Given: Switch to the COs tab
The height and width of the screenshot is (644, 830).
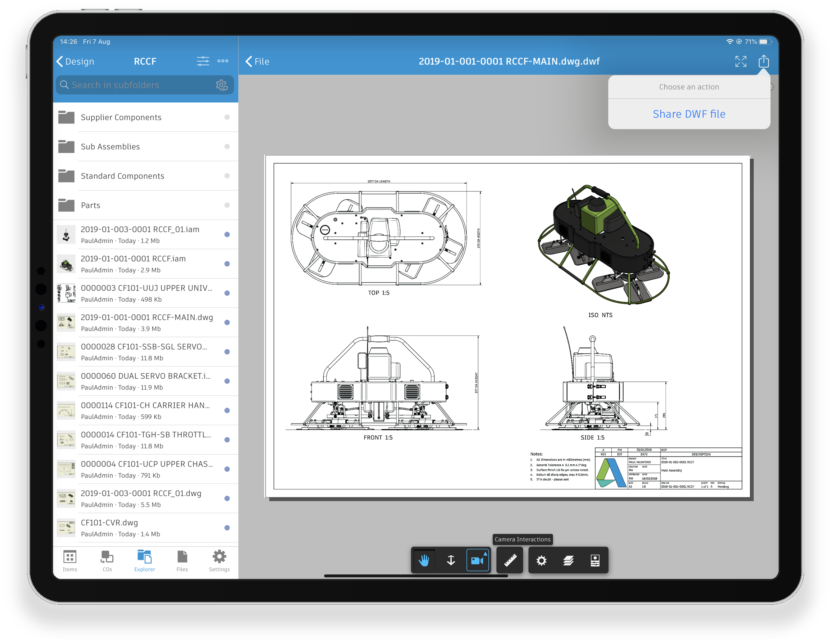Looking at the screenshot, I should 107,561.
